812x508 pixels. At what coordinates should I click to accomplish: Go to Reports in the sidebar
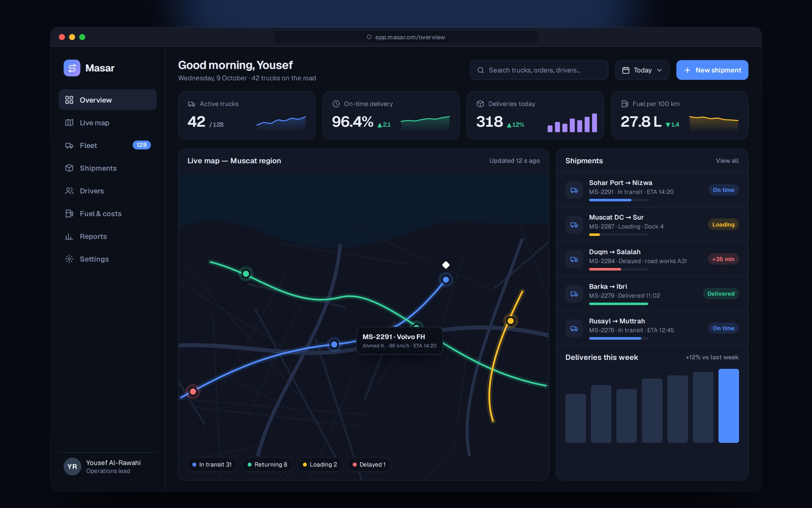(108, 236)
